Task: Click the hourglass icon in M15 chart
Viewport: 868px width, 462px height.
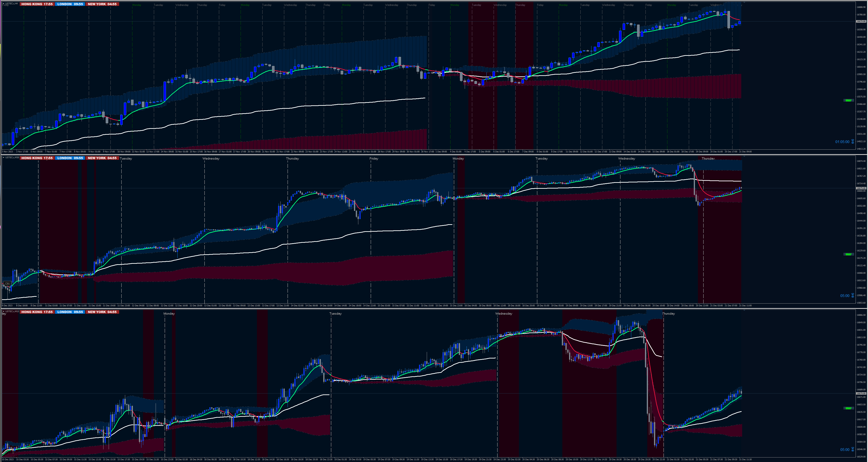Action: pos(853,449)
